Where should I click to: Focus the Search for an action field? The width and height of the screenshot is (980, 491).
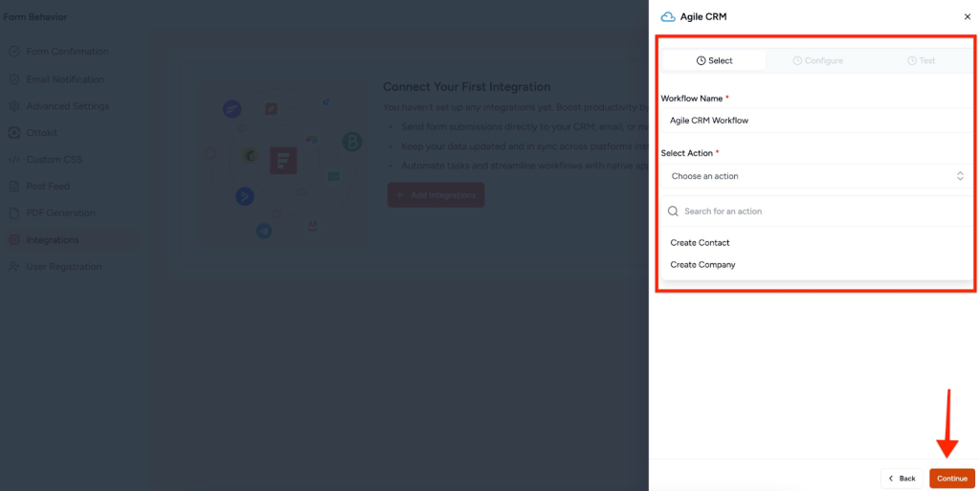point(816,212)
